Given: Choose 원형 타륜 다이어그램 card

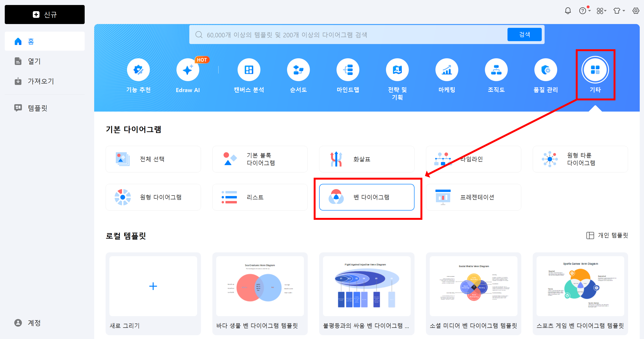Looking at the screenshot, I should pyautogui.click(x=580, y=159).
